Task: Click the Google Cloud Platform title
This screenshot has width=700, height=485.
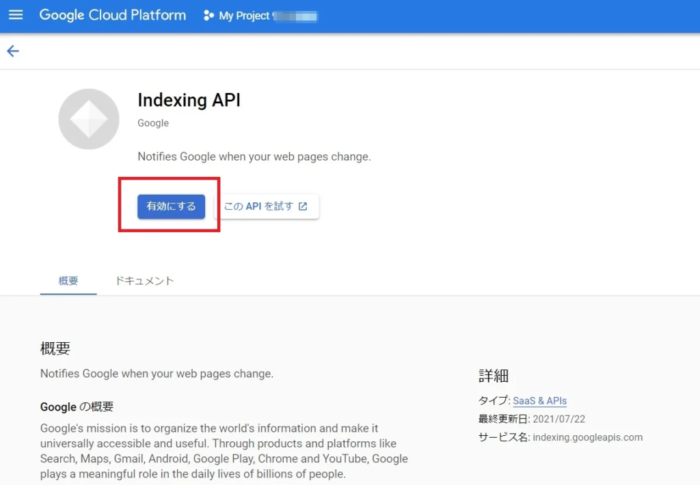Action: point(112,15)
